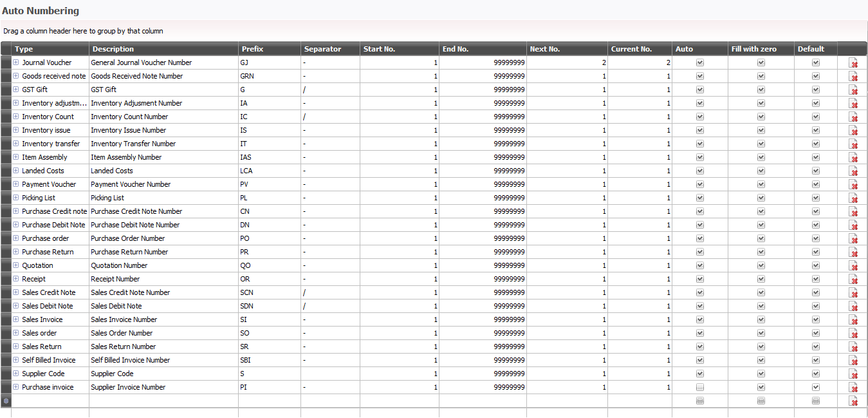
Task: Toggle Fill with zero for Receipt
Action: click(761, 279)
